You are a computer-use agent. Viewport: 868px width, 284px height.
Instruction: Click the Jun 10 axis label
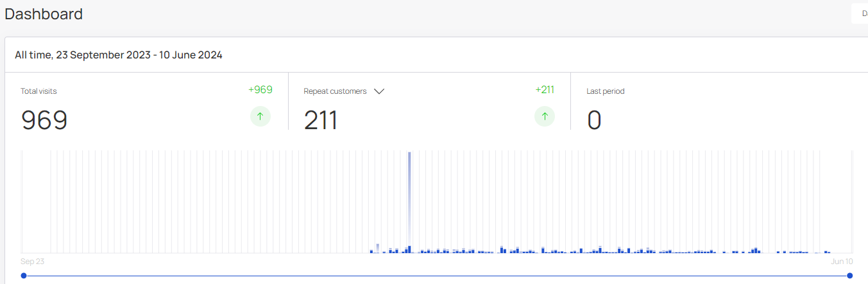pos(842,262)
